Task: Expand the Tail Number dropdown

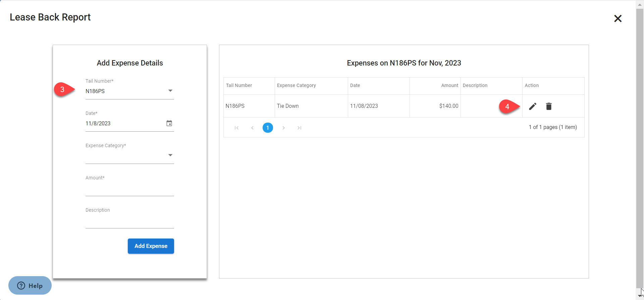Action: click(170, 91)
